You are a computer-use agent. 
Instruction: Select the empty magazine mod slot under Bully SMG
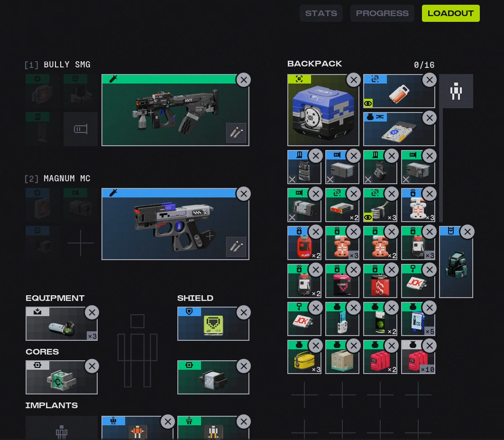pos(81,129)
